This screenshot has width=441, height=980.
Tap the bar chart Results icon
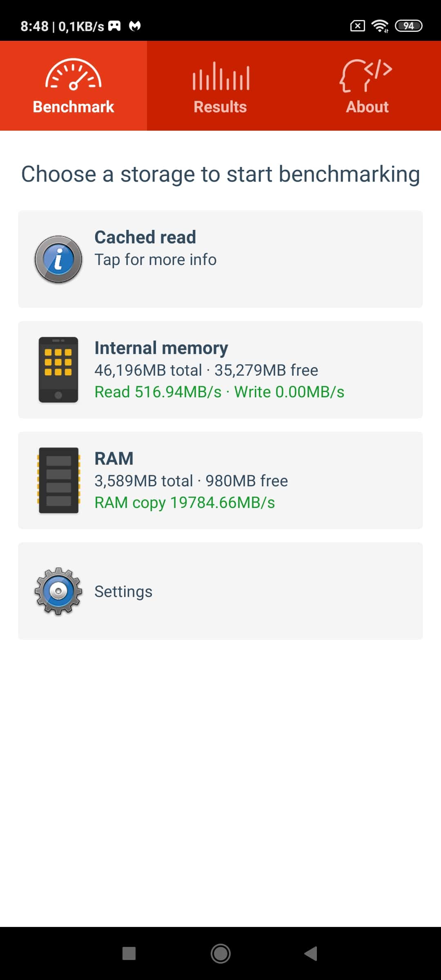[221, 76]
